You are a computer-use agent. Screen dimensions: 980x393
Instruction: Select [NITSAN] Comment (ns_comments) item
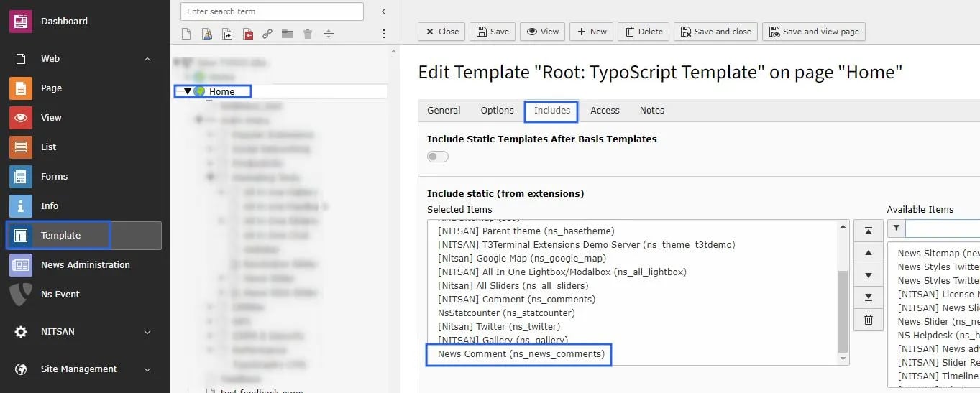516,300
